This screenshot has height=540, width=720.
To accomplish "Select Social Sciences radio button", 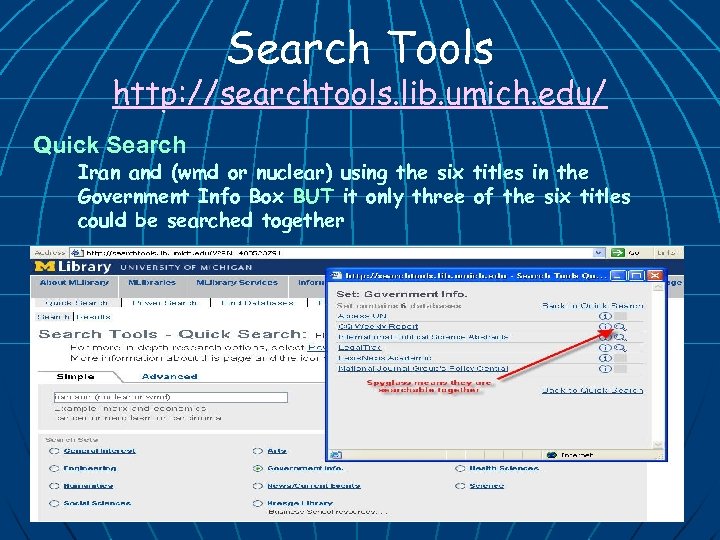I will 54,503.
